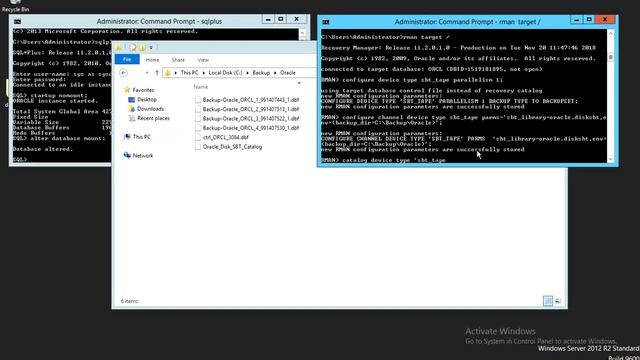This screenshot has width=640, height=360.
Task: Select file Backup-Oracle_ORCL_3_991407522_1.dbf
Action: pyautogui.click(x=251, y=118)
